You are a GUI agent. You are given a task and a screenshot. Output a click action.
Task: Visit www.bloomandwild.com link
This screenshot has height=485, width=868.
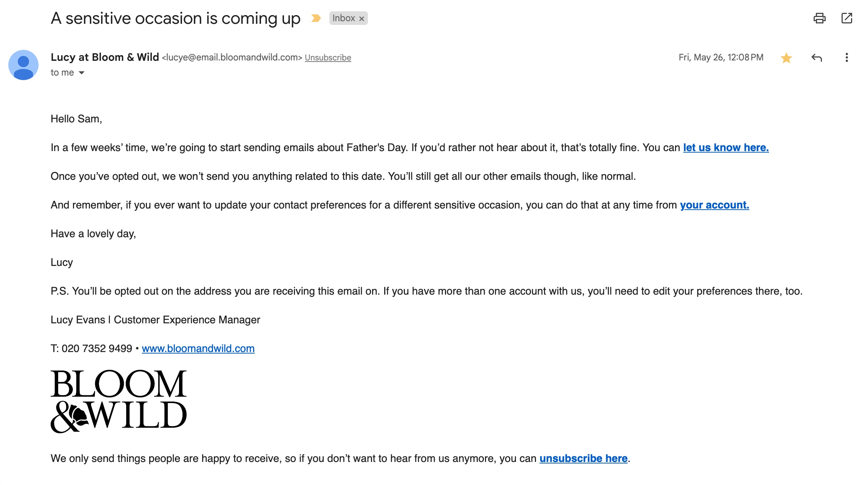(x=198, y=349)
